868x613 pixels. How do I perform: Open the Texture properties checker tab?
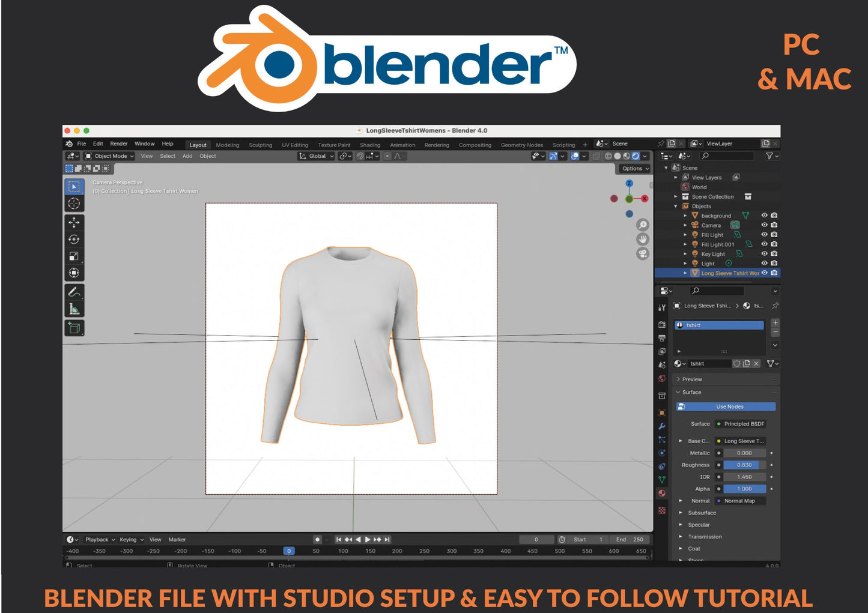[x=662, y=510]
